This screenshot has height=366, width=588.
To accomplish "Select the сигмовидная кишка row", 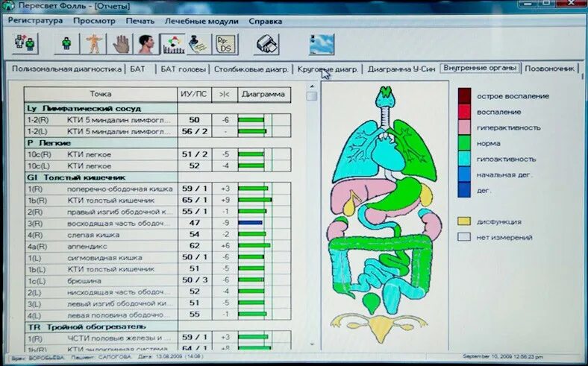I will (x=157, y=257).
